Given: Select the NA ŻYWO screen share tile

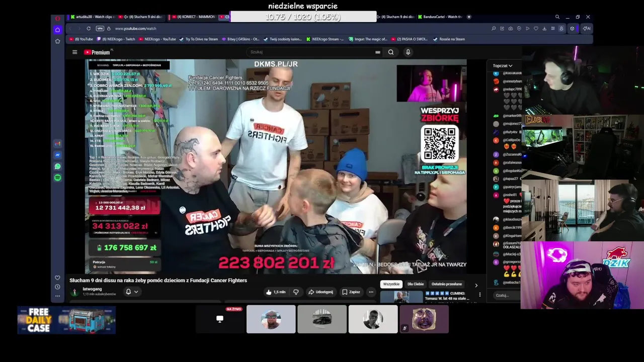Looking at the screenshot, I should tap(220, 319).
